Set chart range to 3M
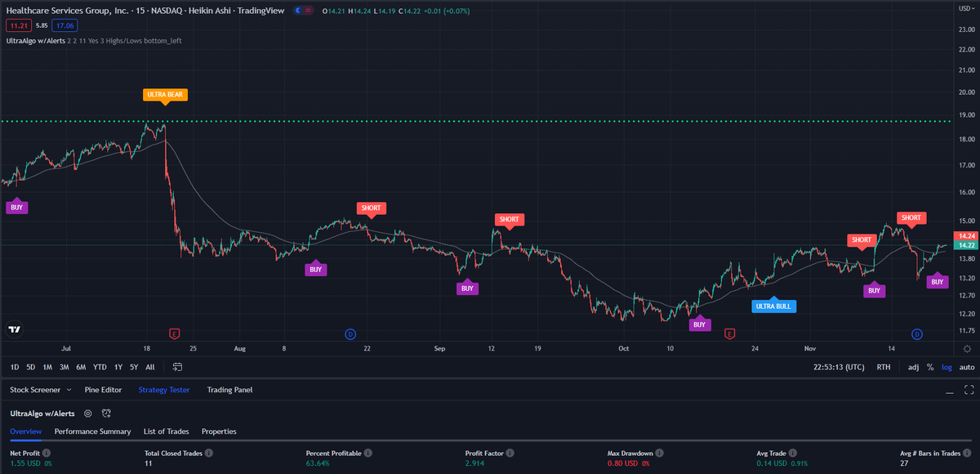 coord(64,367)
